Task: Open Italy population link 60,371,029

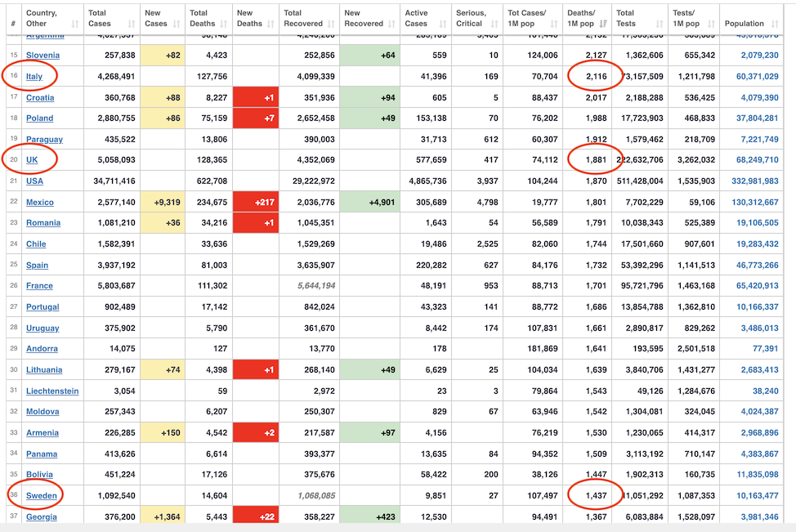Action: coord(757,77)
